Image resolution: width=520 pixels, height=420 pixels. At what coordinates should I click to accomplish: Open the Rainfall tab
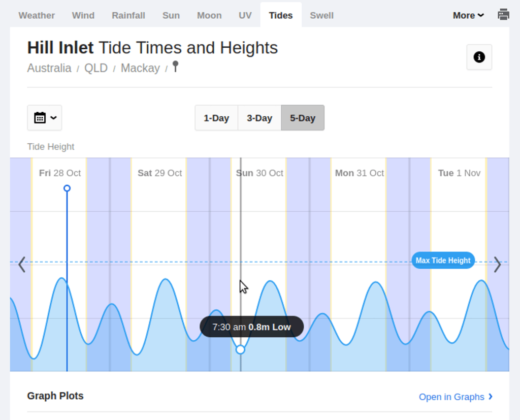coord(128,15)
